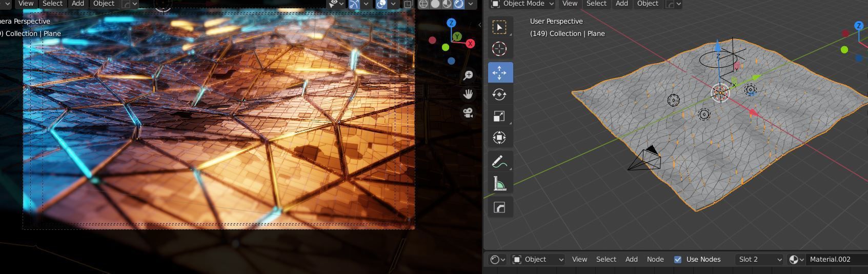Pick the Scale tool
868x274 pixels.
click(499, 116)
